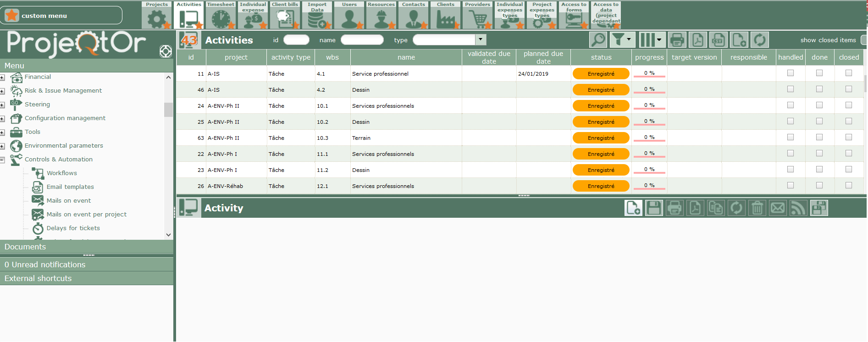Click the search magnifier icon in Activities toolbar
This screenshot has width=868, height=342.
point(598,40)
